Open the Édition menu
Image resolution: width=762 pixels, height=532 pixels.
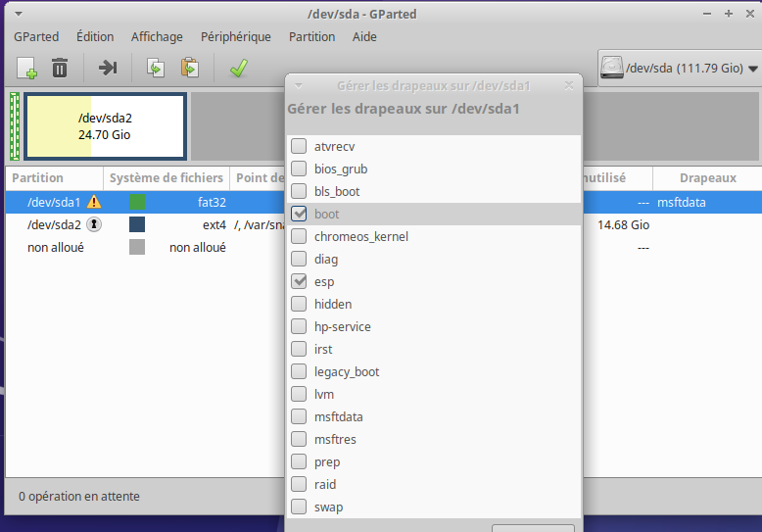(95, 37)
